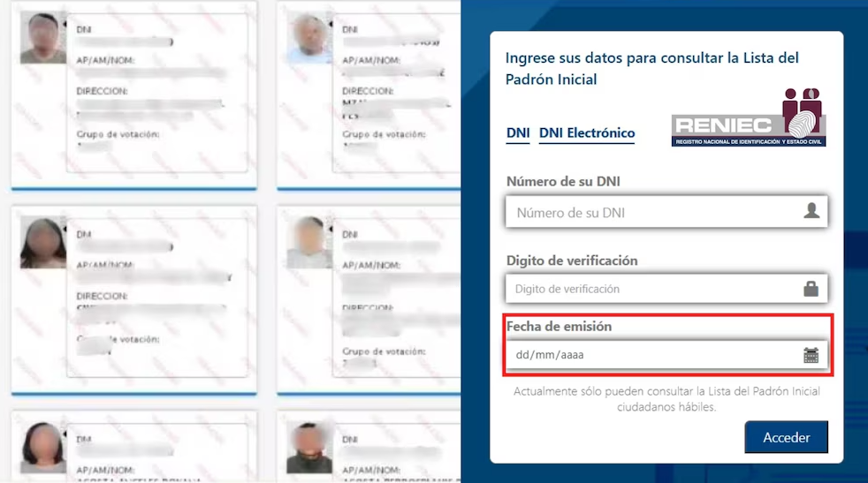Select the DNI tab
The height and width of the screenshot is (483, 868).
[518, 133]
